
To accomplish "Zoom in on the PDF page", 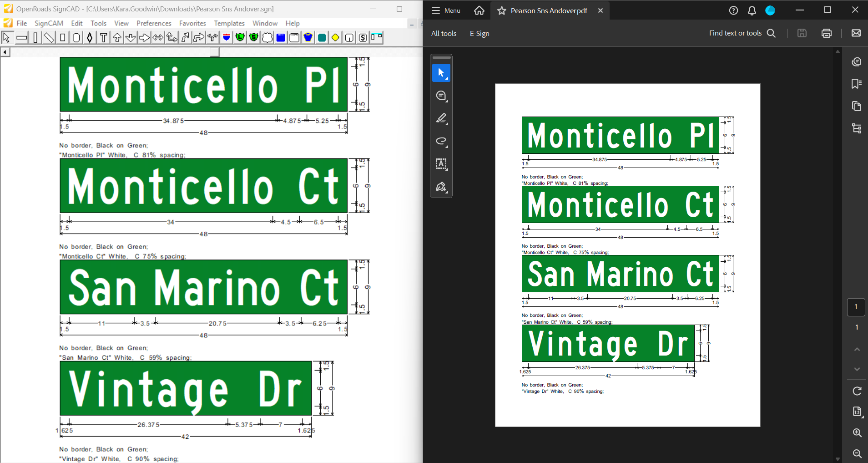I will [857, 432].
